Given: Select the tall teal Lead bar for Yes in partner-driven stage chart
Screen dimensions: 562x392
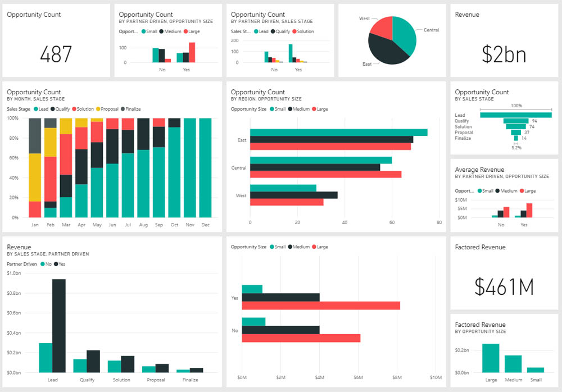Looking at the screenshot, I should (291, 53).
